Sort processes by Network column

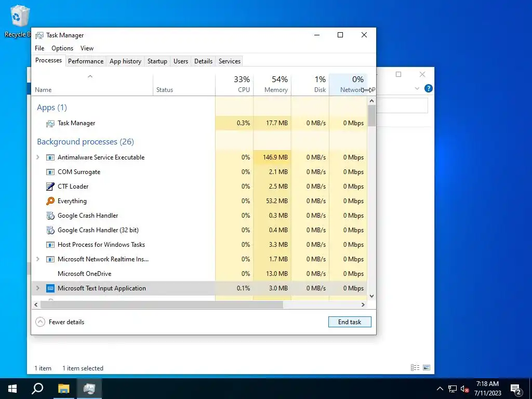pos(348,85)
